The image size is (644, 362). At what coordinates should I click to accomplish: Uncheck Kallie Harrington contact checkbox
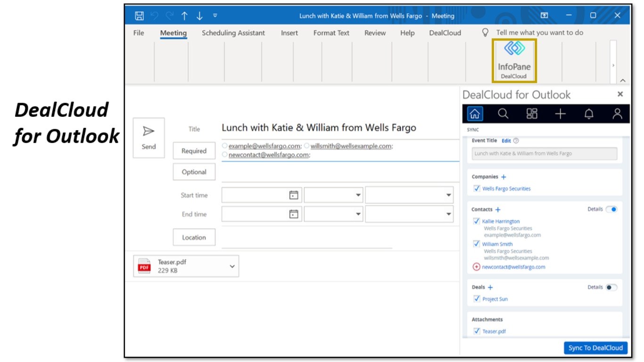coord(477,221)
